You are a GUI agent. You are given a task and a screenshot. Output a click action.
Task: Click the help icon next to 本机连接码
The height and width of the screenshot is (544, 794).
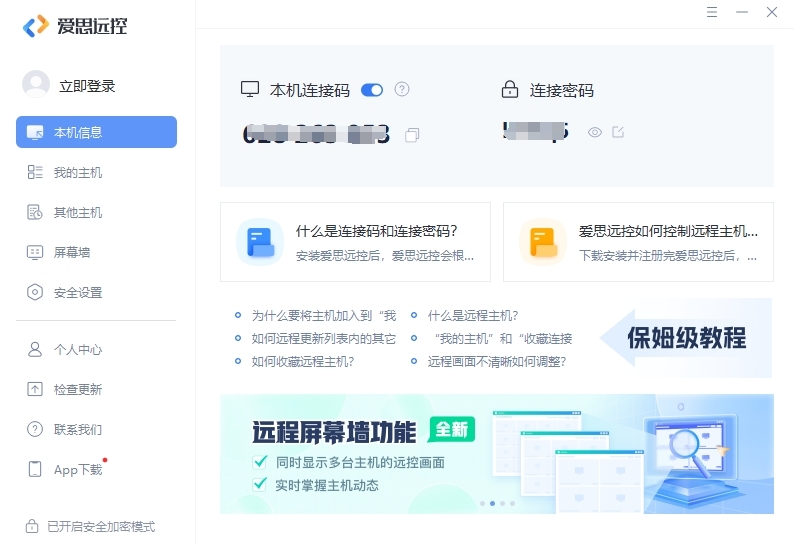pyautogui.click(x=402, y=90)
